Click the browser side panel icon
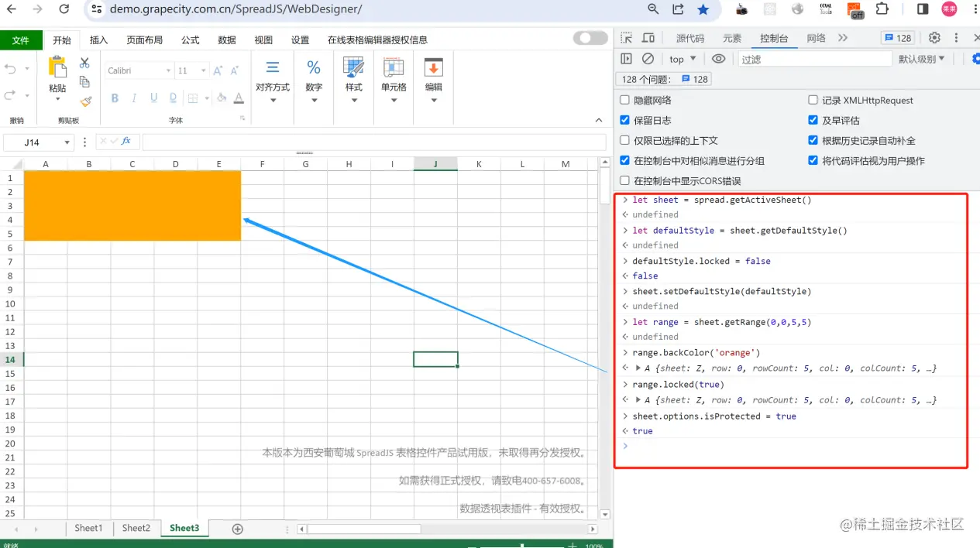This screenshot has height=548, width=980. [x=923, y=9]
